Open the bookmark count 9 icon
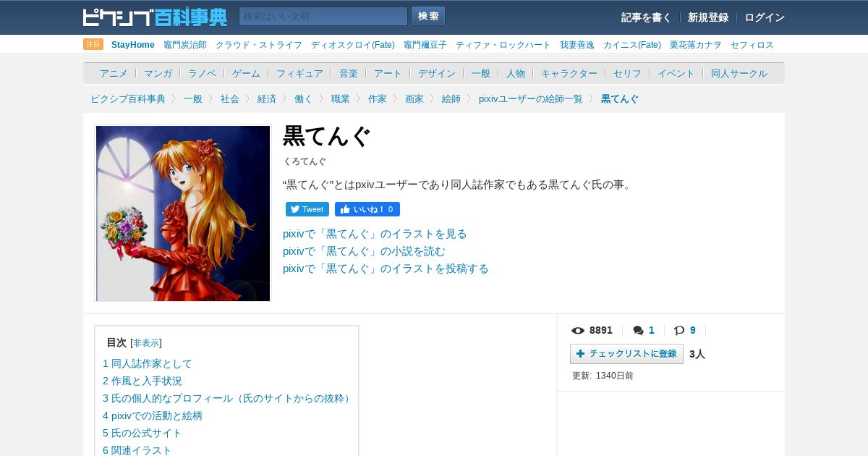 tap(679, 331)
